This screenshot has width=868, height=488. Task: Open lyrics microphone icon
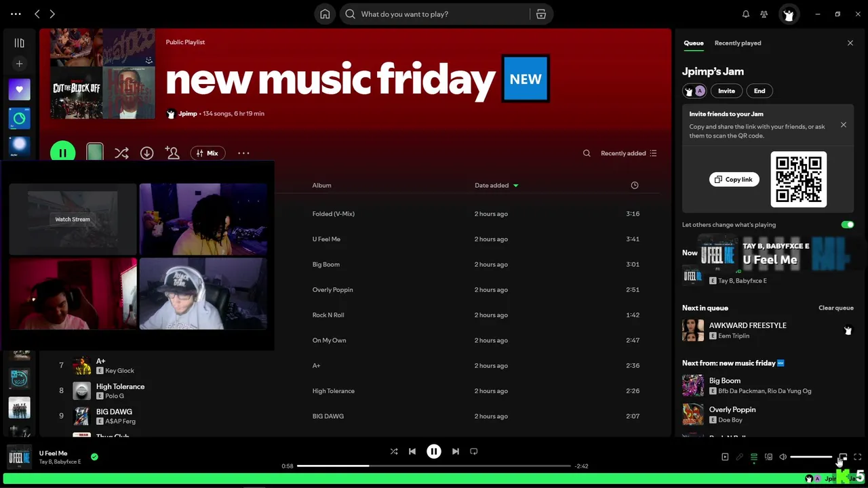coord(740,457)
